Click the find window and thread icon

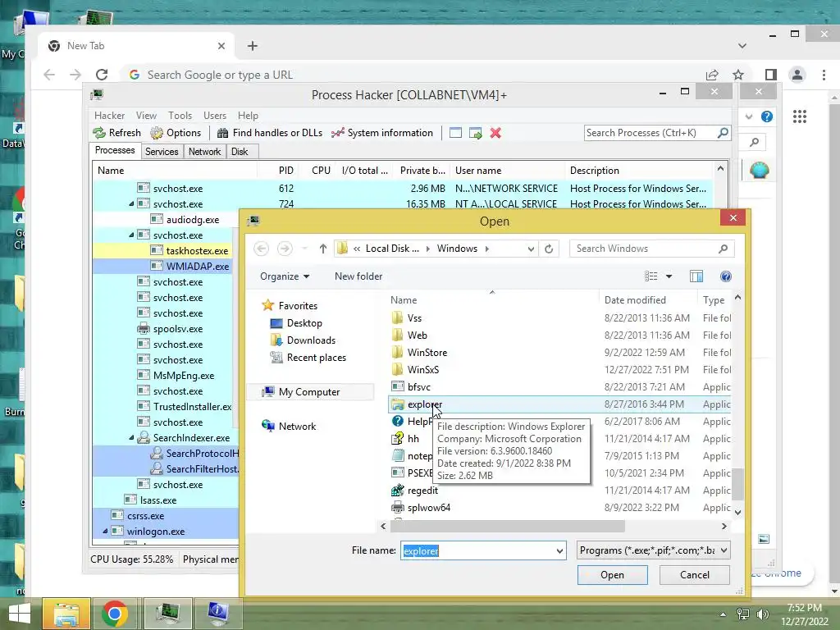pyautogui.click(x=475, y=133)
